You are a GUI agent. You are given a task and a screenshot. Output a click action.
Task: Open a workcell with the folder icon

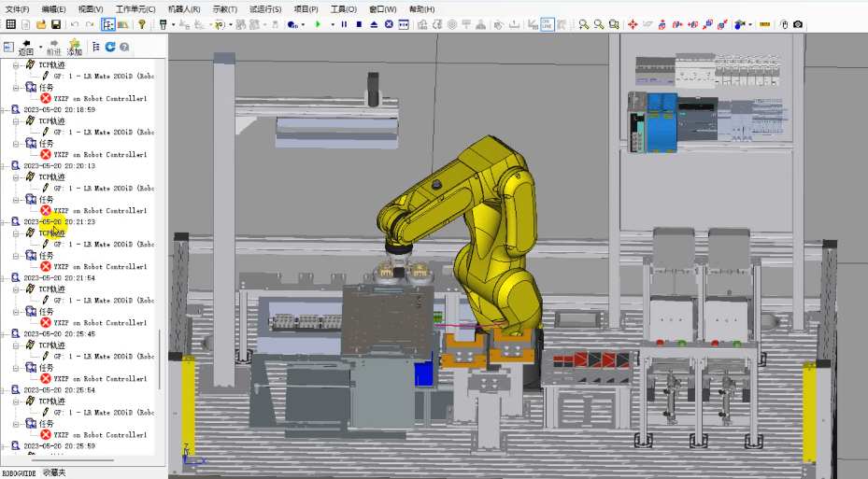click(41, 24)
